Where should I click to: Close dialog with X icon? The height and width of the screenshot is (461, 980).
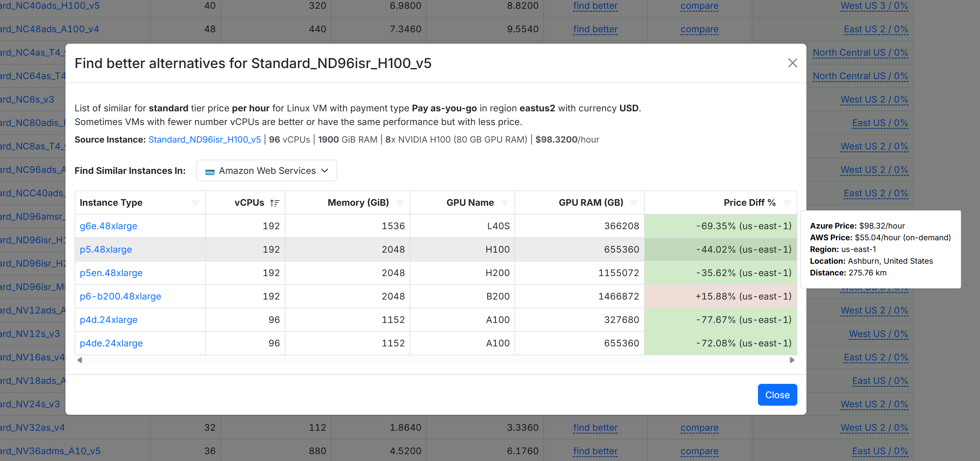(x=792, y=63)
